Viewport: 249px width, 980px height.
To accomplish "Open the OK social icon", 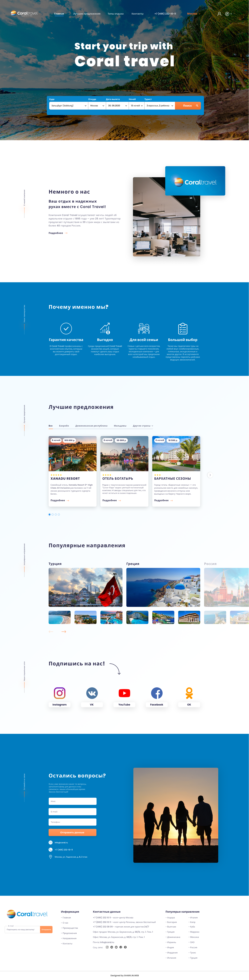I will 189,693.
